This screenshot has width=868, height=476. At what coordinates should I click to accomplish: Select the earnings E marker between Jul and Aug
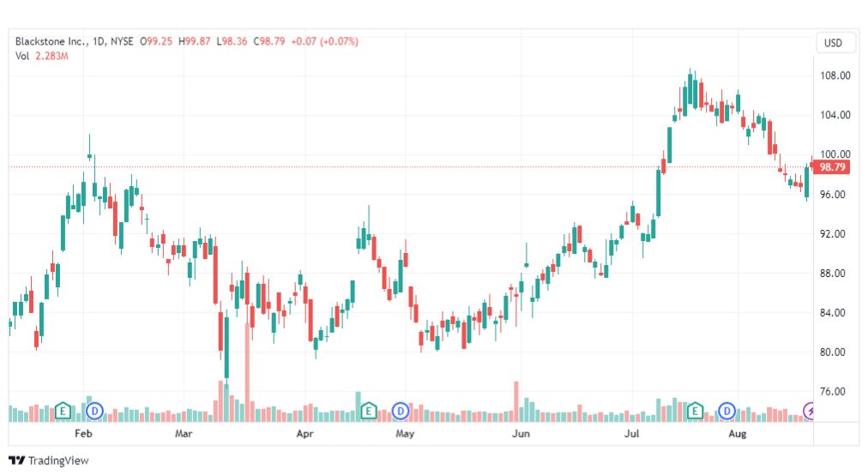[x=695, y=411]
